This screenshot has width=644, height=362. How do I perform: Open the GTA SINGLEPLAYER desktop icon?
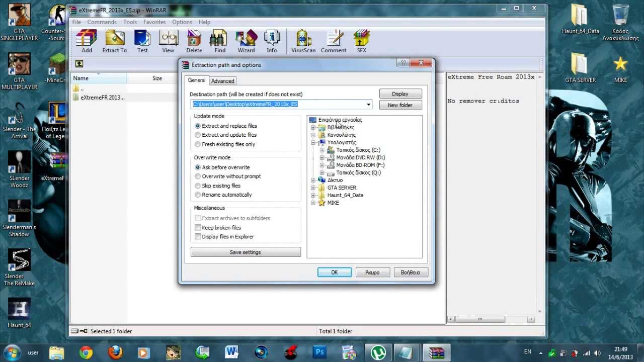tap(19, 23)
